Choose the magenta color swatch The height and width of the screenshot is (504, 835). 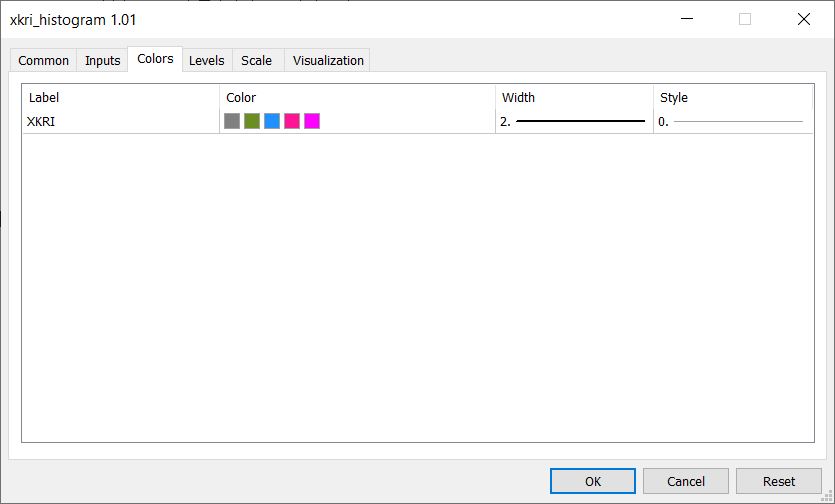pos(312,121)
